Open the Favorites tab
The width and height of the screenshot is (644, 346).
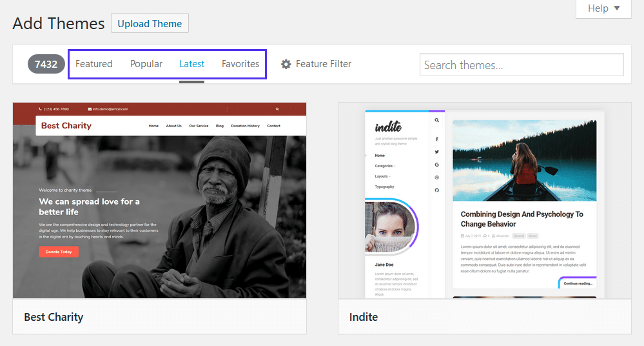pos(240,64)
